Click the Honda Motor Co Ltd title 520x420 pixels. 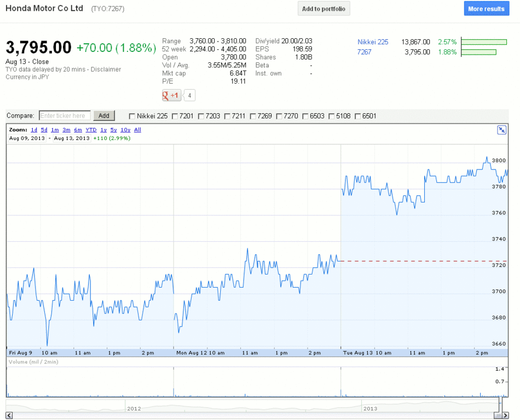(44, 8)
